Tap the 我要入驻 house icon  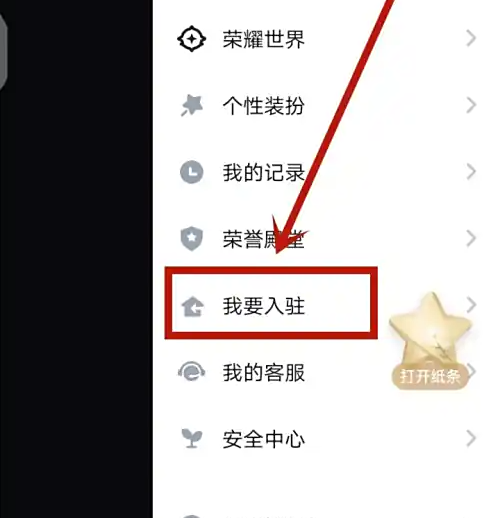[x=192, y=306]
